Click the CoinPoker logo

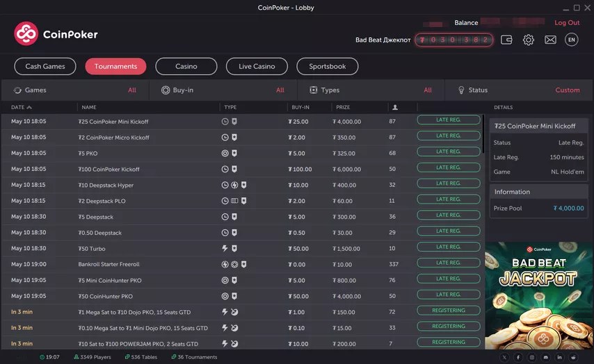56,34
